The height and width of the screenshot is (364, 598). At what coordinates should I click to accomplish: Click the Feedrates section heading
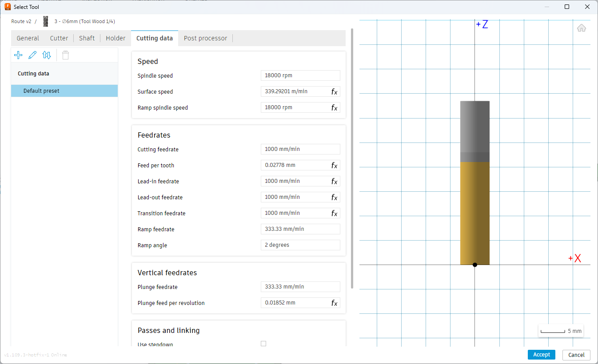154,135
